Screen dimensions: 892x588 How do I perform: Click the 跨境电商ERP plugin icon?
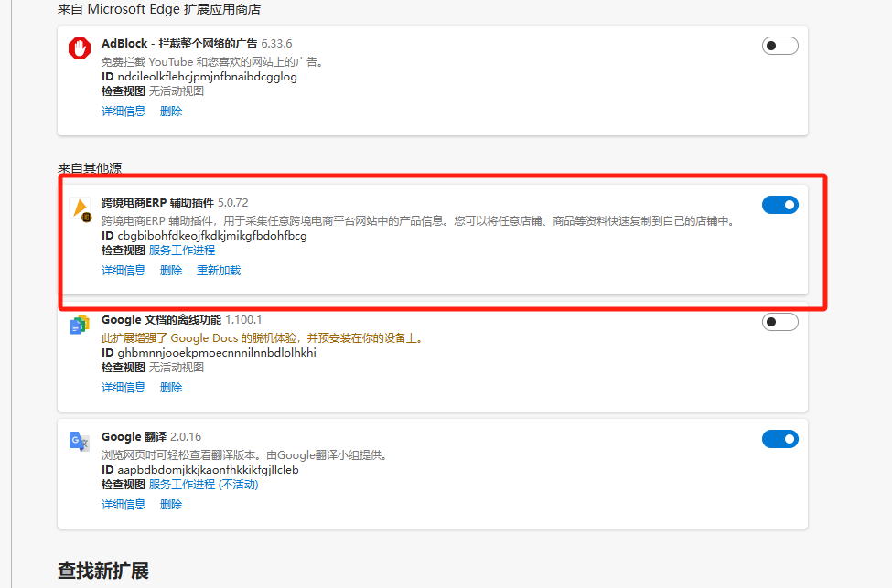coord(81,210)
